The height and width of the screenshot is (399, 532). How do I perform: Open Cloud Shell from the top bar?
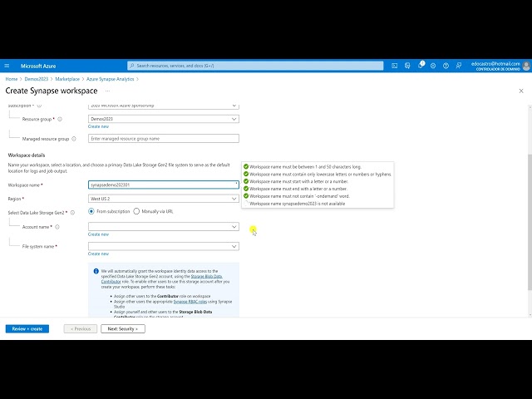[x=394, y=66]
